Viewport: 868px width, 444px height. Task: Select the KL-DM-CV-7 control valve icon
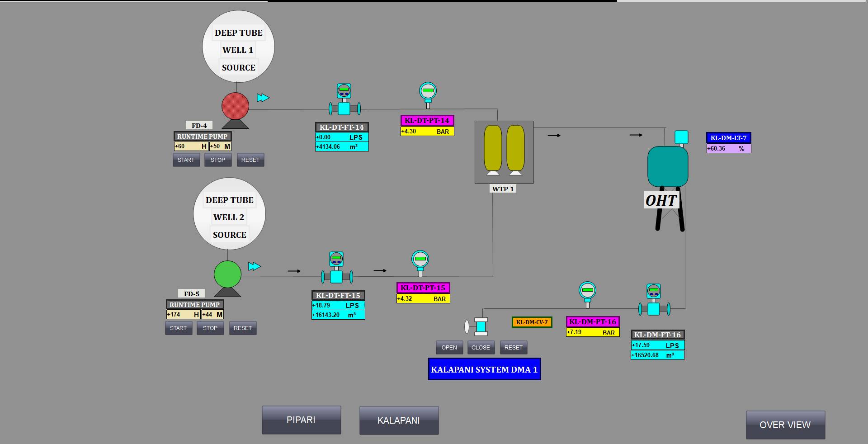(x=480, y=326)
